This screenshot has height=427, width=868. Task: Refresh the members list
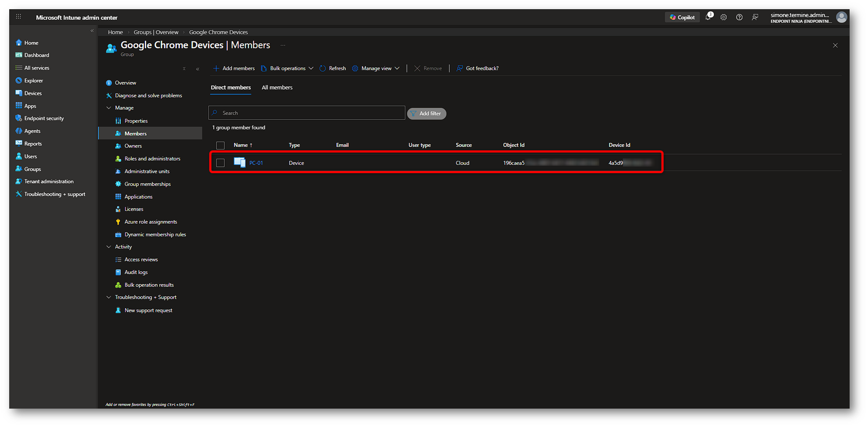click(x=332, y=68)
